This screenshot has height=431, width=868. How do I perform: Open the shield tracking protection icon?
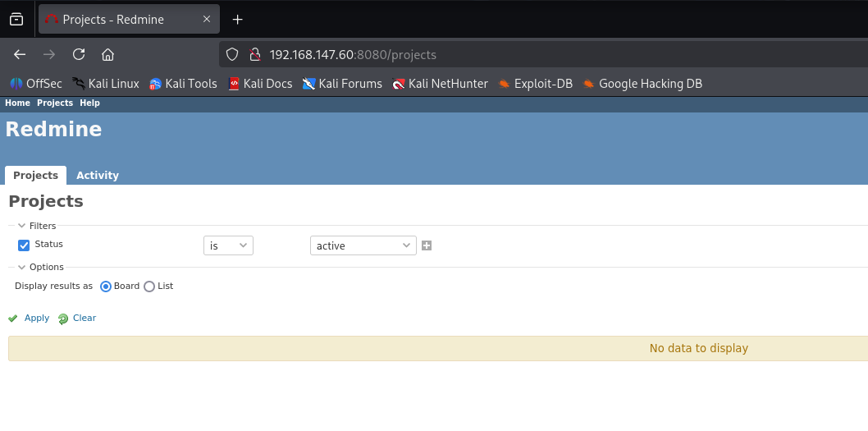[232, 54]
